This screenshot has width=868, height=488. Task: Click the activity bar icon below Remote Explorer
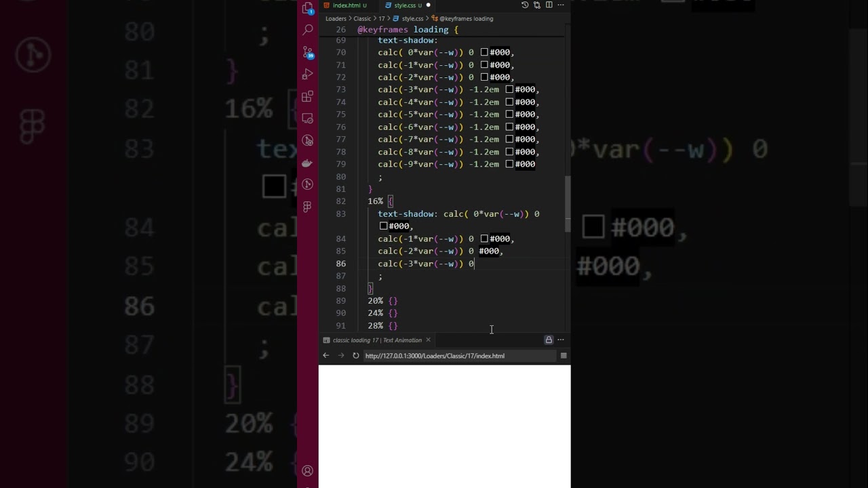pos(307,140)
